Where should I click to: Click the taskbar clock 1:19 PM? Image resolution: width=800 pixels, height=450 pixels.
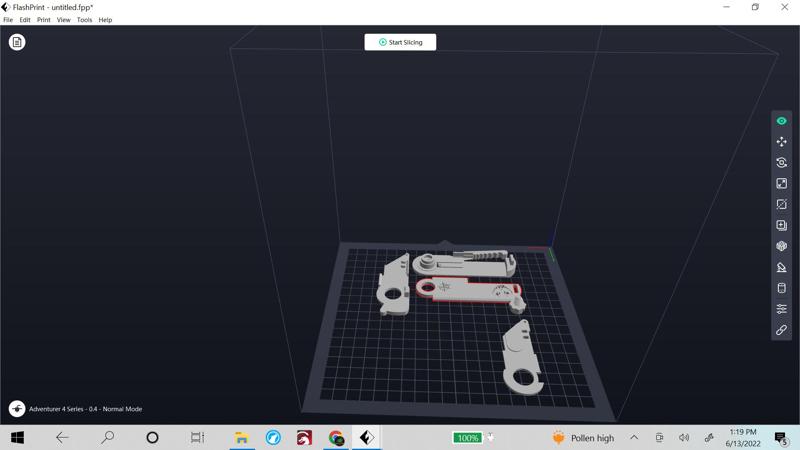[743, 432]
